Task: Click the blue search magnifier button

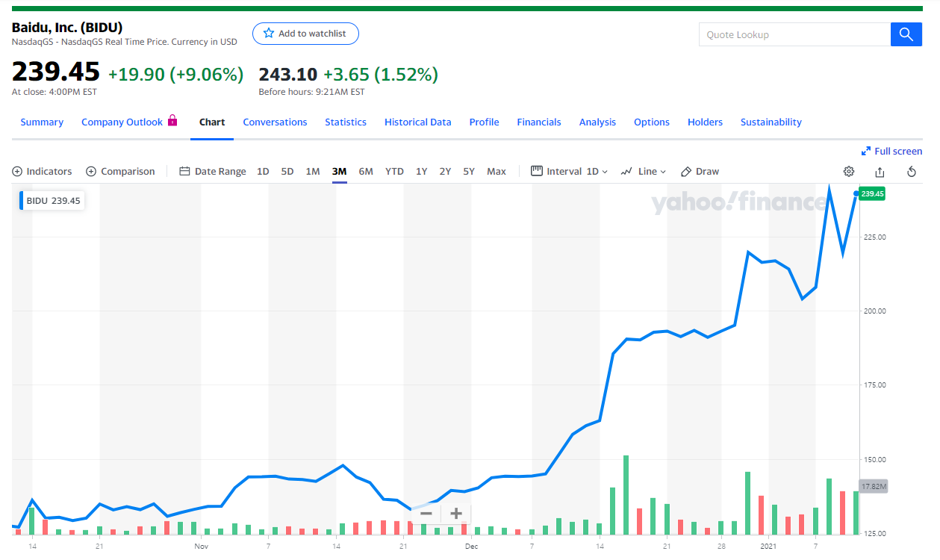Action: (x=906, y=34)
